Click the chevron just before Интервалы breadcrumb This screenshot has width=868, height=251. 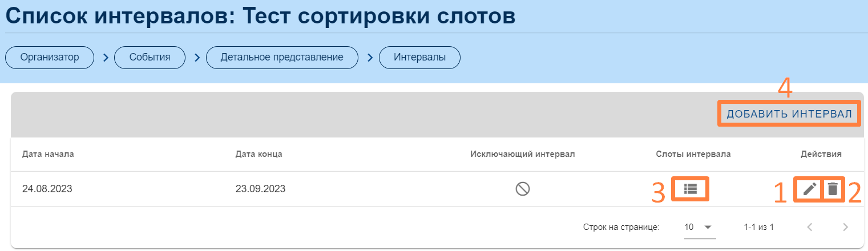point(369,58)
